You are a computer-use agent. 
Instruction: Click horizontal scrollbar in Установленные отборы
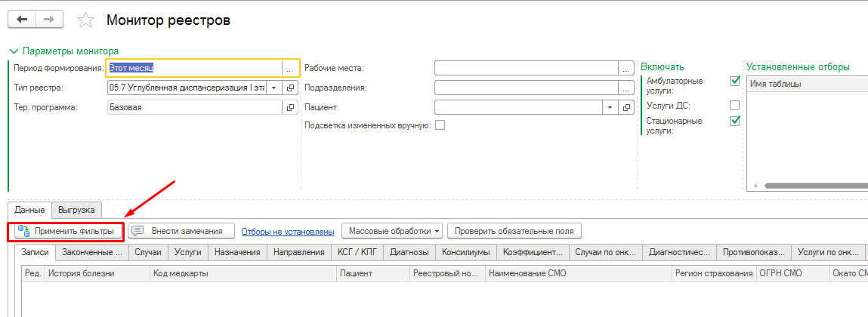pyautogui.click(x=808, y=185)
